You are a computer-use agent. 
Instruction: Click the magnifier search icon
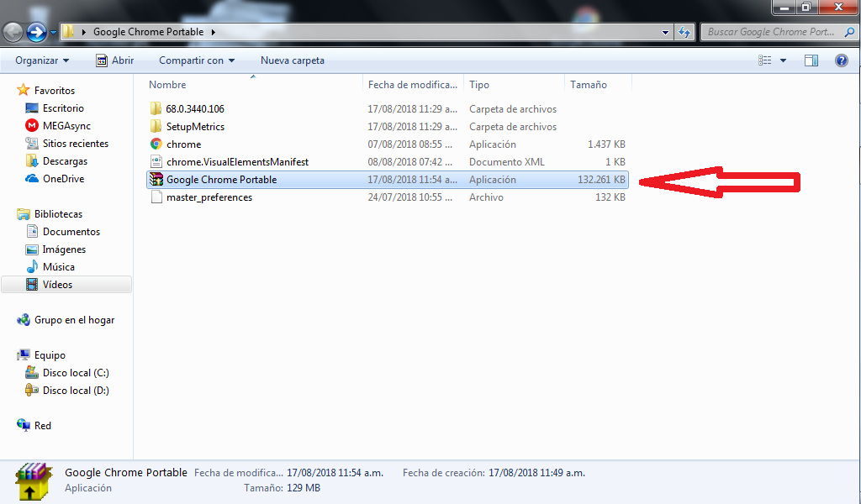tap(849, 33)
